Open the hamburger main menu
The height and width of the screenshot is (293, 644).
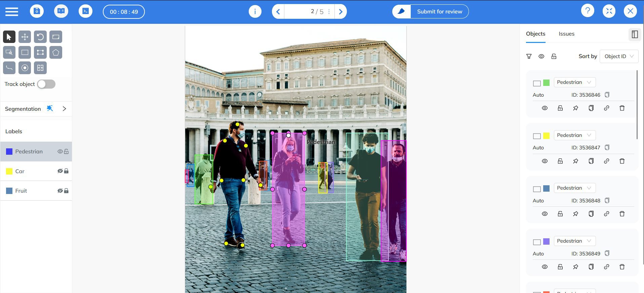point(12,12)
